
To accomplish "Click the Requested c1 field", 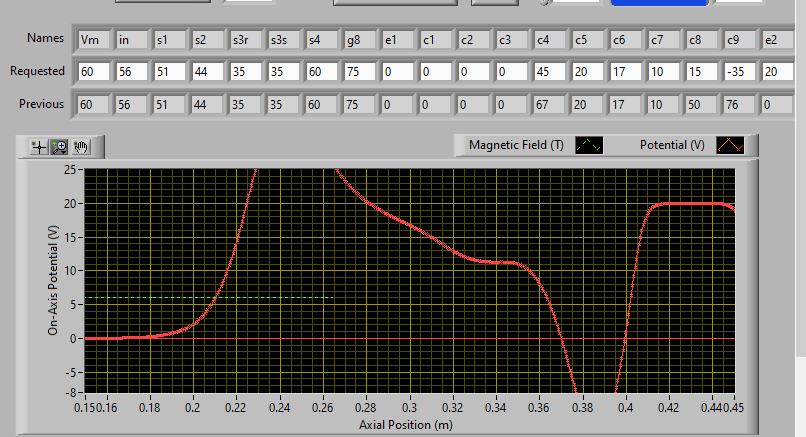I will tap(436, 71).
